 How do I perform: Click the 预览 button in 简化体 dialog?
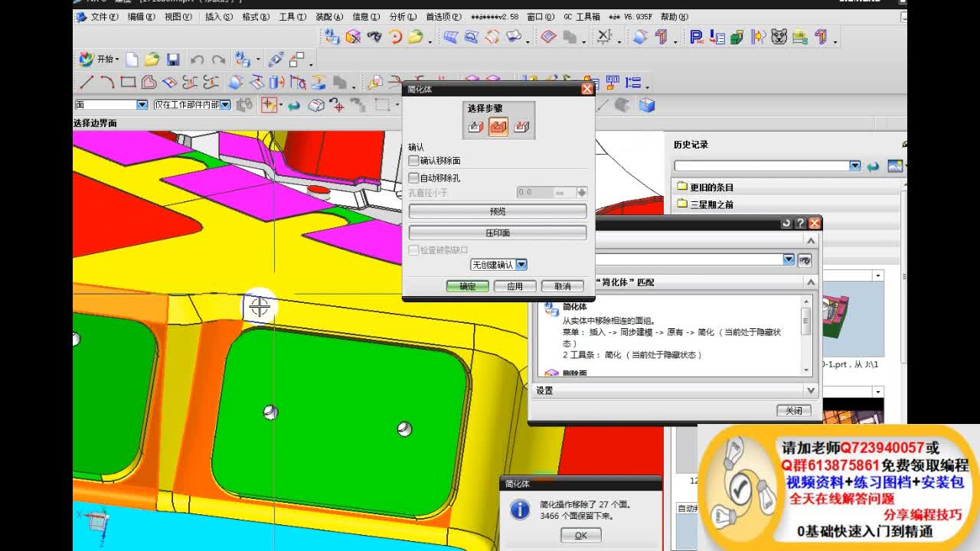point(498,211)
